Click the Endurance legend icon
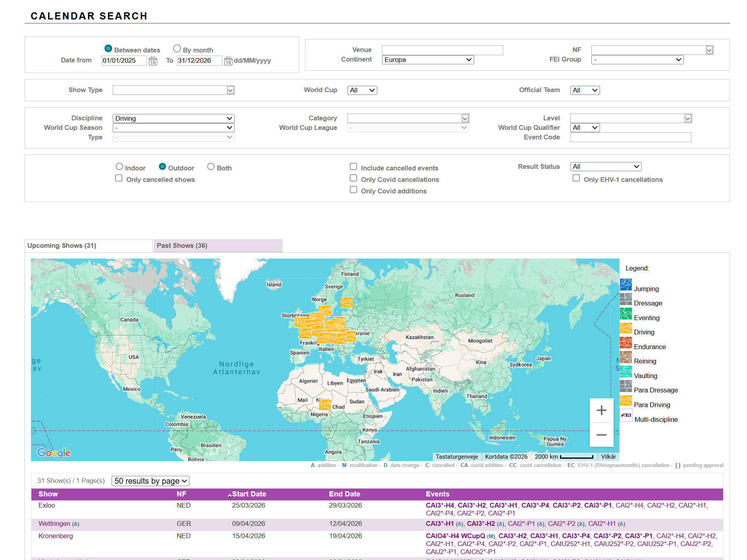This screenshot has height=560, width=747. point(626,343)
